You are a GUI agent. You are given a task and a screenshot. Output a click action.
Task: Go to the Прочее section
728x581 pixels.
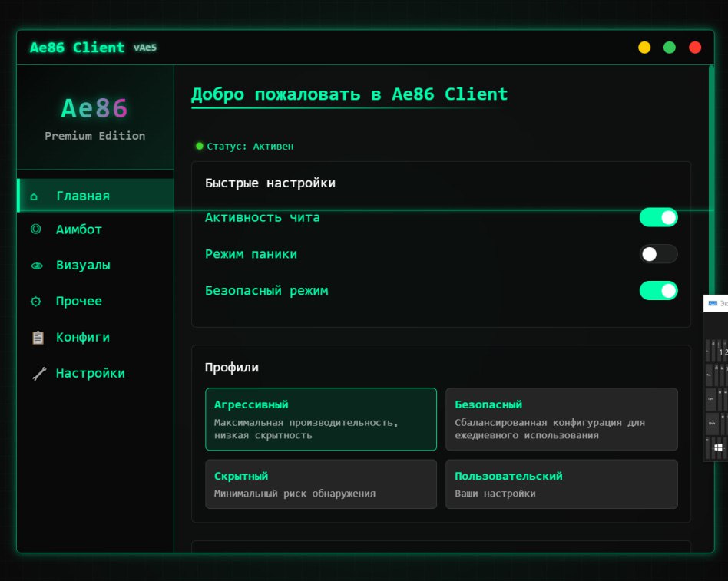tap(96, 301)
